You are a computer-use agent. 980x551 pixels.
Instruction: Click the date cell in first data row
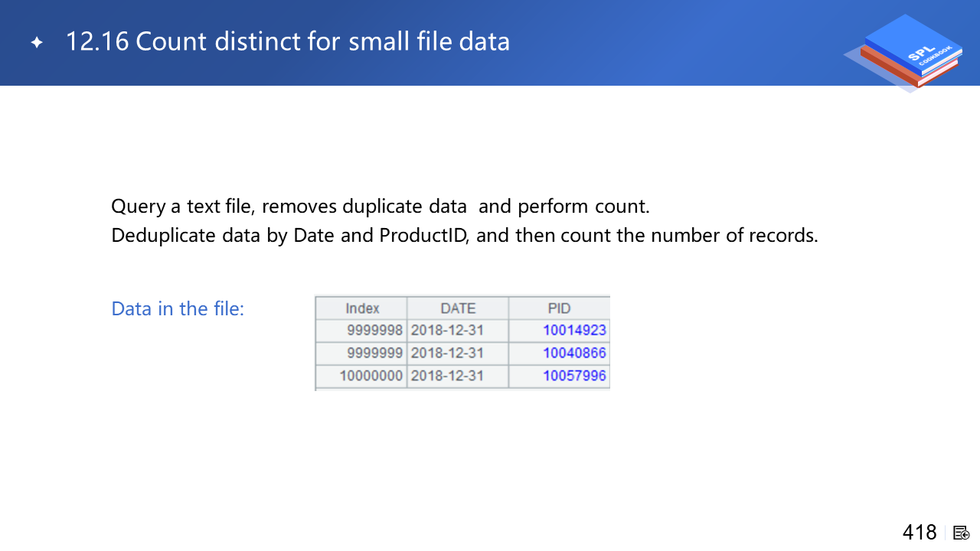(x=447, y=331)
